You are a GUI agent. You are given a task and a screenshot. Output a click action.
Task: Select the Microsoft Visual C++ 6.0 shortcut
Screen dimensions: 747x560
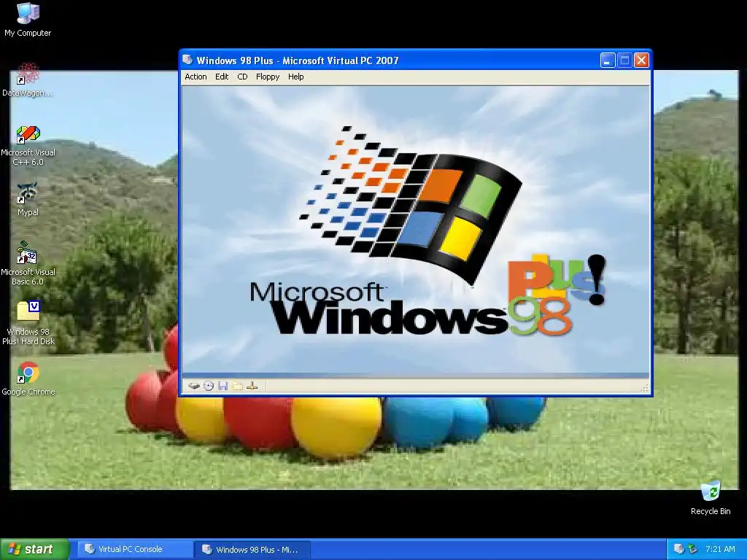pyautogui.click(x=28, y=146)
